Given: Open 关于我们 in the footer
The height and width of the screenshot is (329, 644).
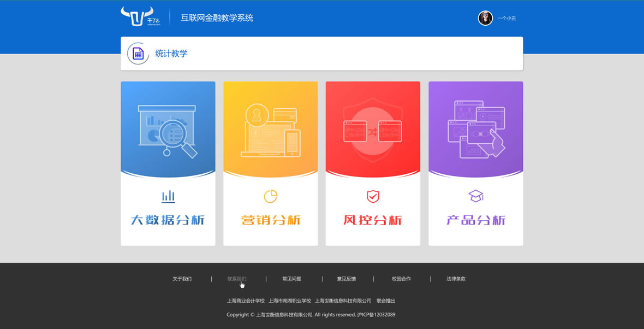Looking at the screenshot, I should pyautogui.click(x=182, y=279).
